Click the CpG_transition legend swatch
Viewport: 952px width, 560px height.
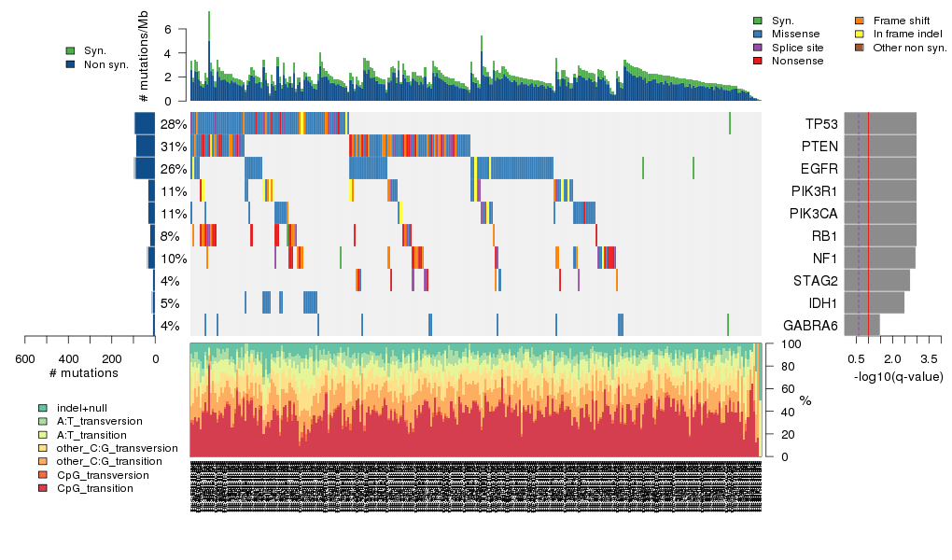[43, 488]
